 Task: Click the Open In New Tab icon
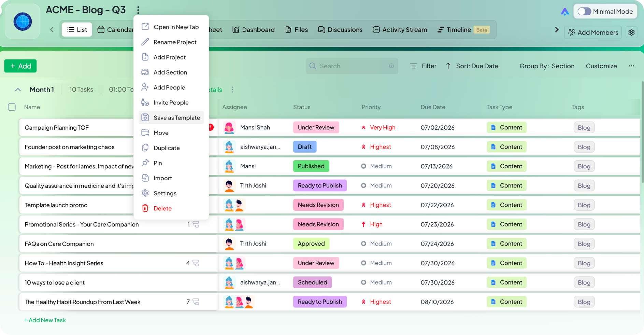coord(145,27)
